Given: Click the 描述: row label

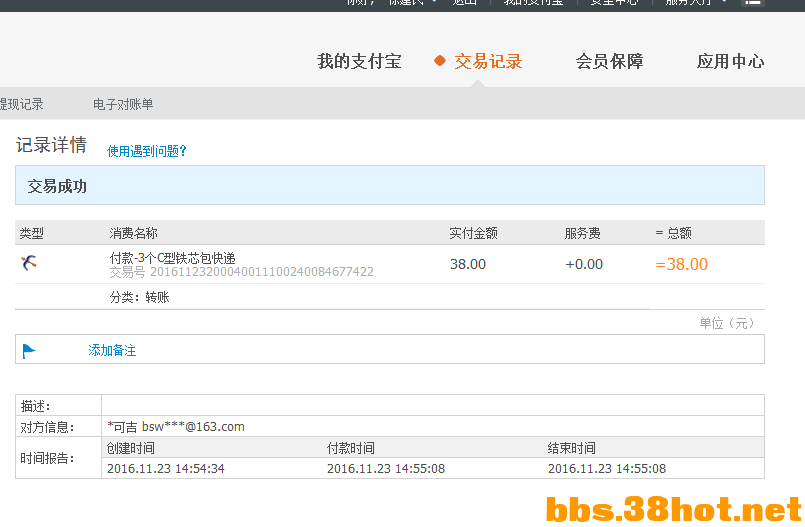Looking at the screenshot, I should (35, 406).
